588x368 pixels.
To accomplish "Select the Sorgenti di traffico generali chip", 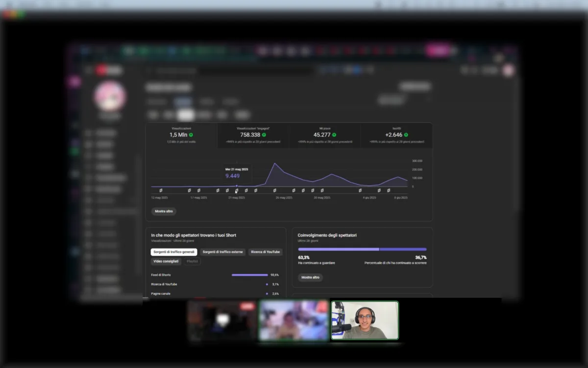I will click(x=174, y=252).
